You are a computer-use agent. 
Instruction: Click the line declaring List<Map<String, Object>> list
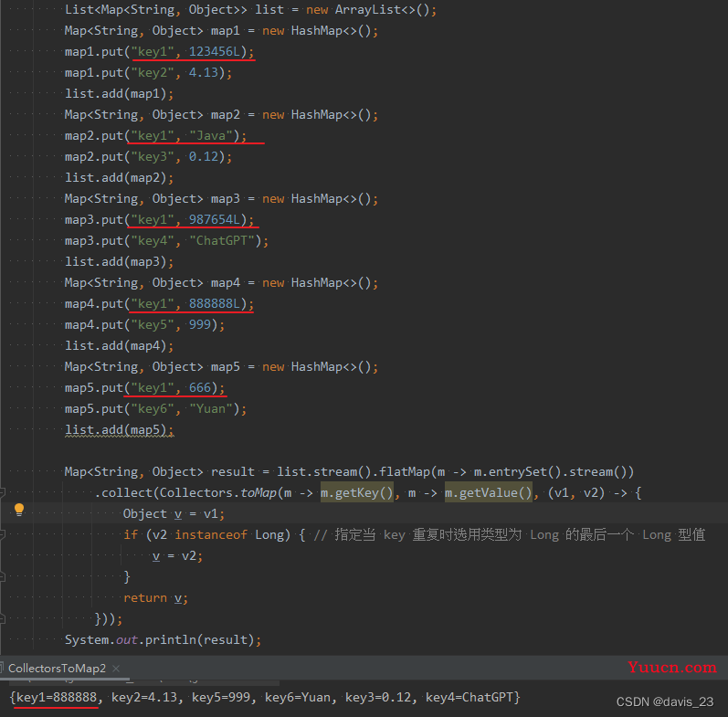tap(250, 10)
